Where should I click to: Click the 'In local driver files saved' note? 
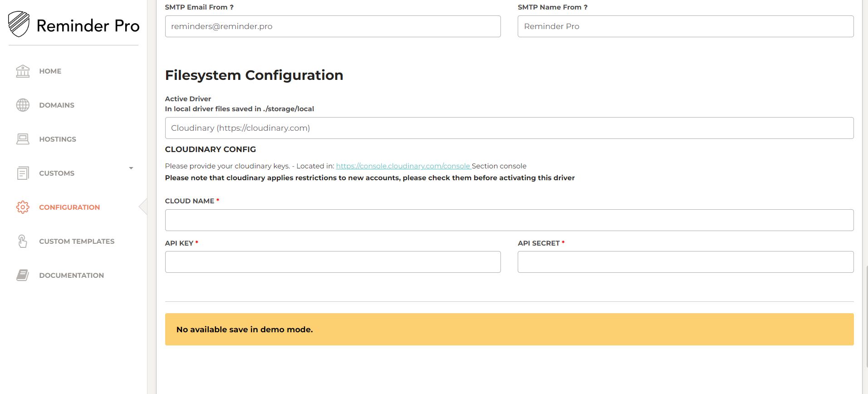pyautogui.click(x=240, y=109)
